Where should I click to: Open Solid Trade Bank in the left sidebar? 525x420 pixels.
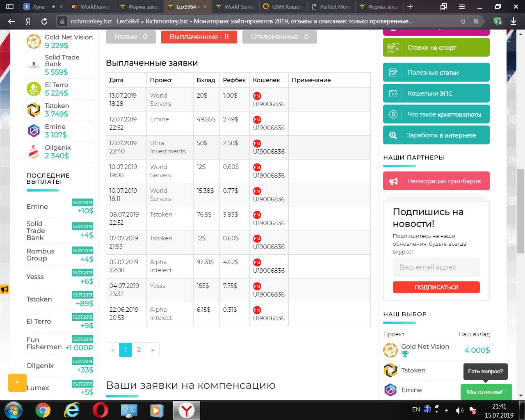[62, 61]
